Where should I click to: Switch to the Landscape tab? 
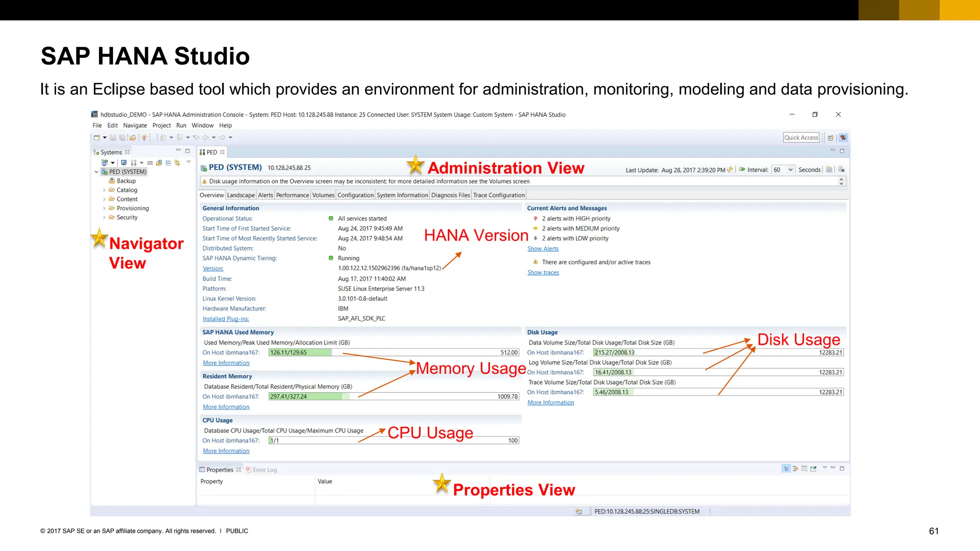click(x=241, y=195)
